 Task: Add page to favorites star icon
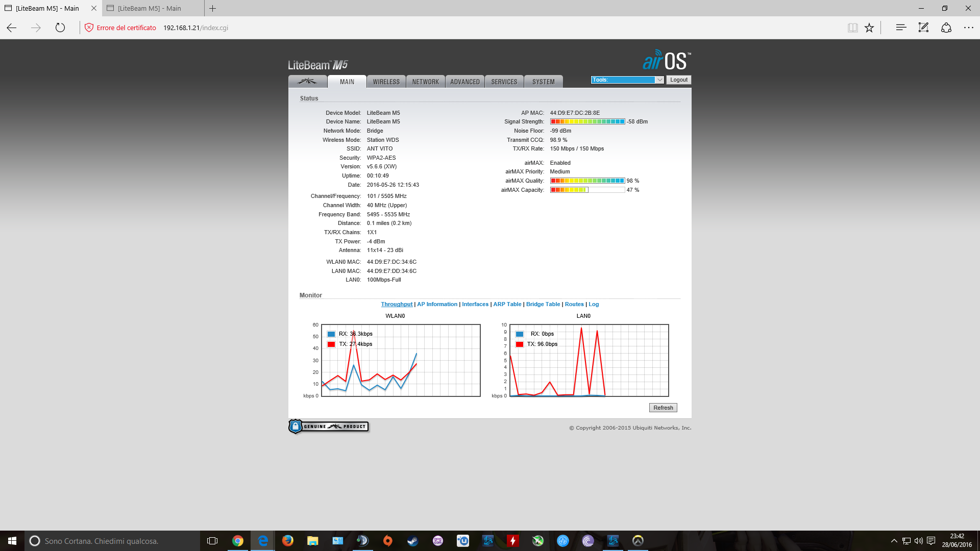[x=869, y=28]
